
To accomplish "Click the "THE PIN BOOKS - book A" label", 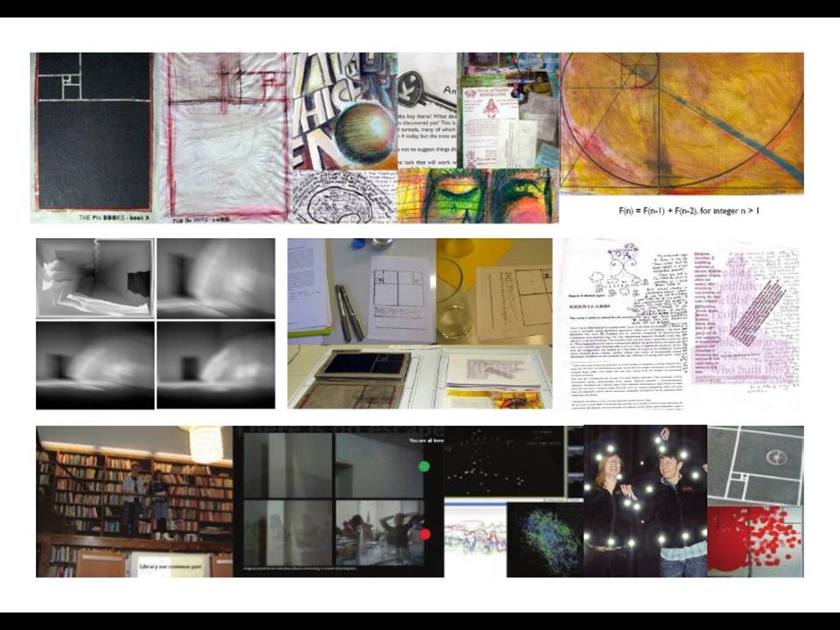I will (x=115, y=218).
